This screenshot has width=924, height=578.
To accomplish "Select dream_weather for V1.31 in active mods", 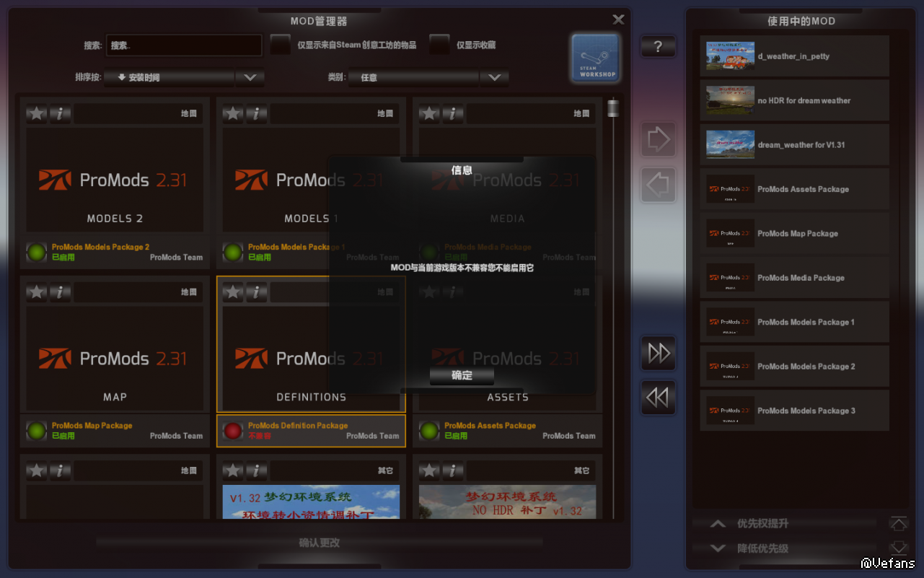I will pyautogui.click(x=794, y=145).
